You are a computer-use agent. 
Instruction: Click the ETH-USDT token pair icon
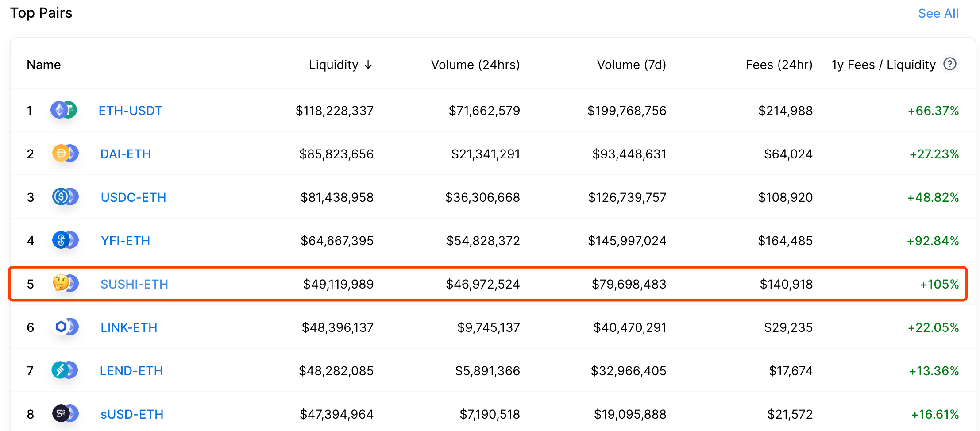coord(64,110)
